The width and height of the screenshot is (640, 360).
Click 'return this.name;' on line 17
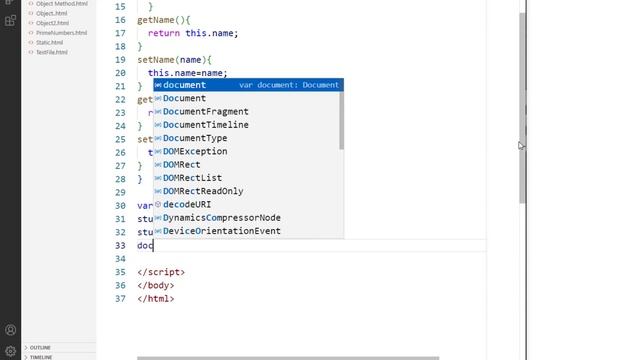click(193, 33)
